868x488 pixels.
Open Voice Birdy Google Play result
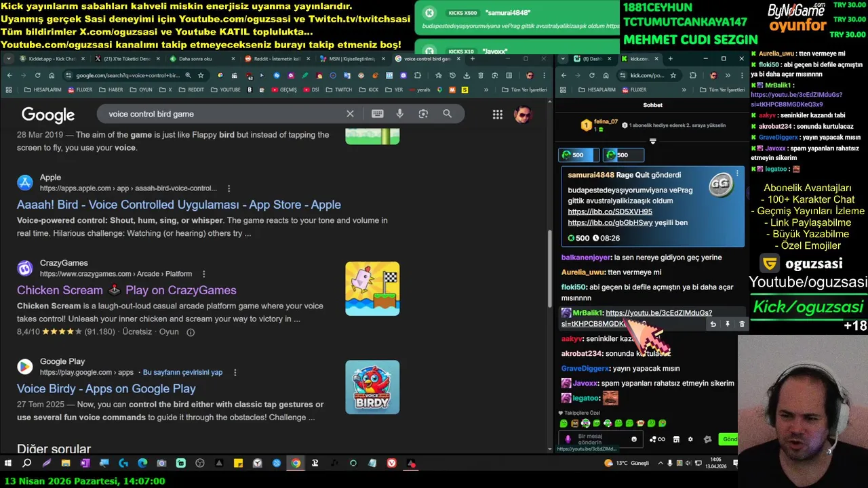(x=106, y=389)
